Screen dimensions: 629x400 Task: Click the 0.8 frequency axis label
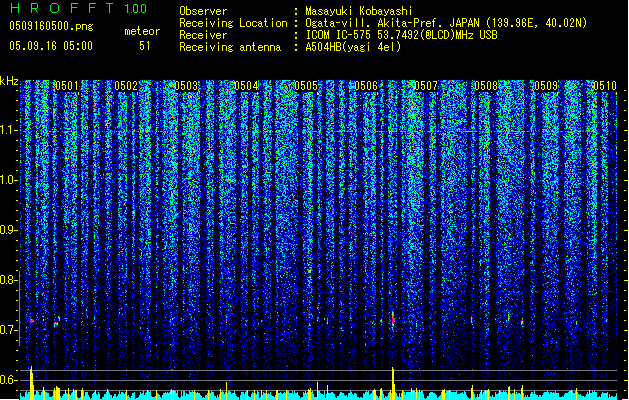point(8,280)
